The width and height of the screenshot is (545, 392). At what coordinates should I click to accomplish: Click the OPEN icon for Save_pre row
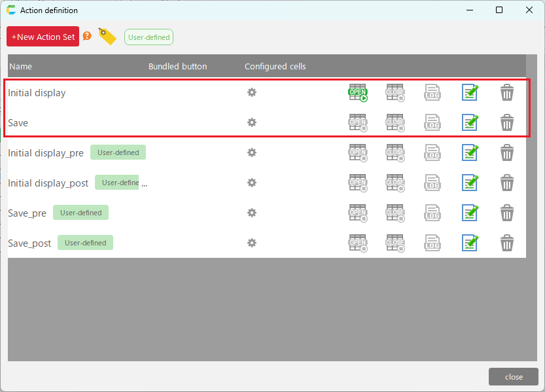click(358, 213)
